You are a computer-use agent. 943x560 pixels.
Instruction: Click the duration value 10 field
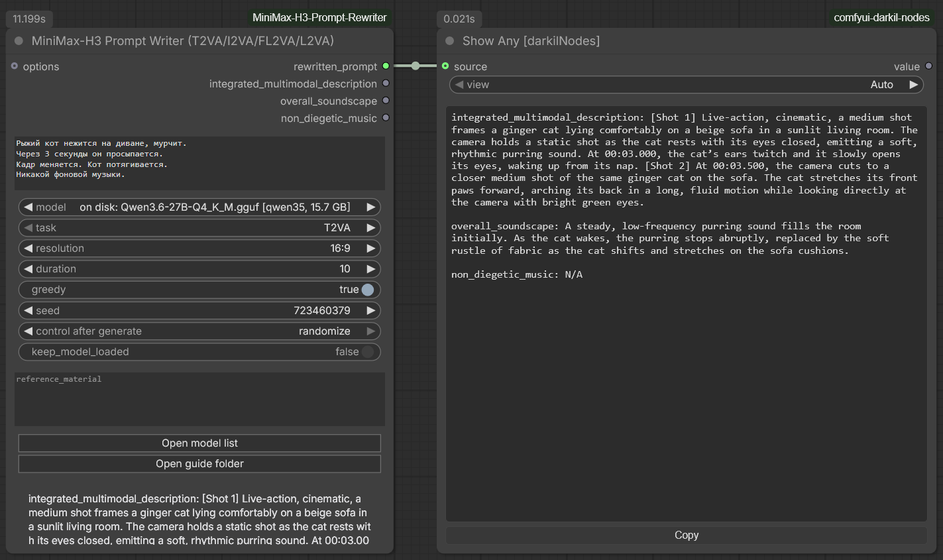coord(199,268)
